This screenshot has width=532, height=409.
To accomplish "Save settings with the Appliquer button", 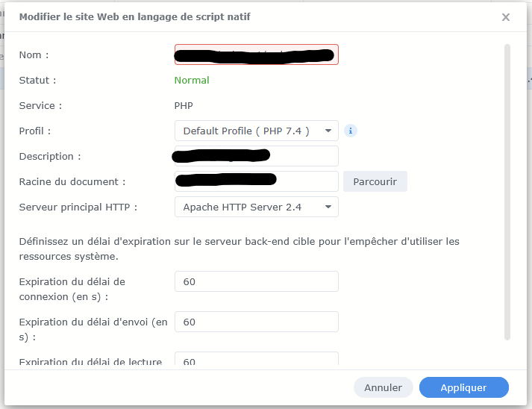I will pyautogui.click(x=463, y=387).
